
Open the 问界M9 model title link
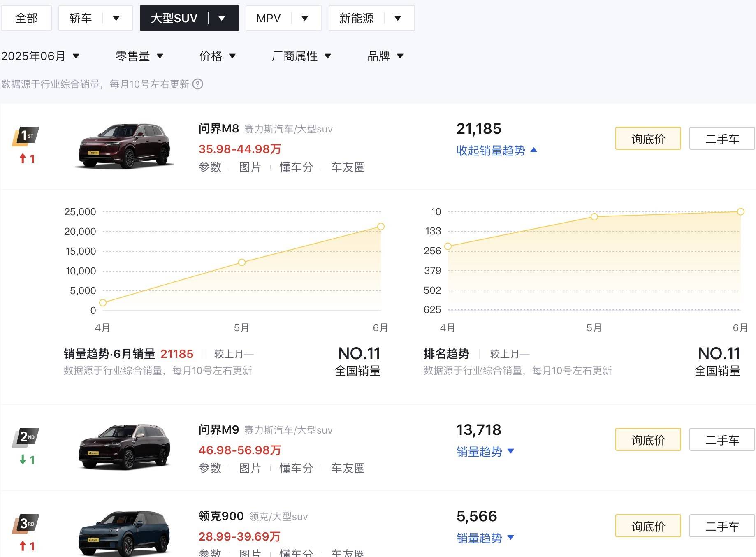click(x=218, y=430)
